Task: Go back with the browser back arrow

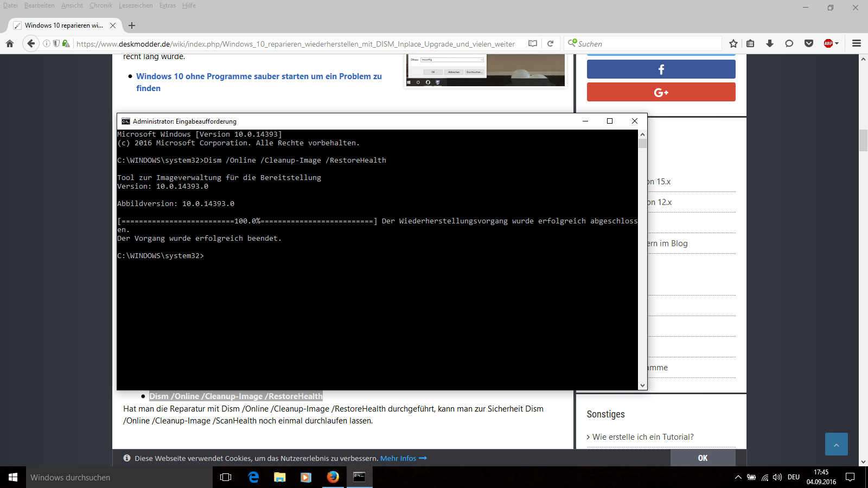Action: pyautogui.click(x=31, y=43)
